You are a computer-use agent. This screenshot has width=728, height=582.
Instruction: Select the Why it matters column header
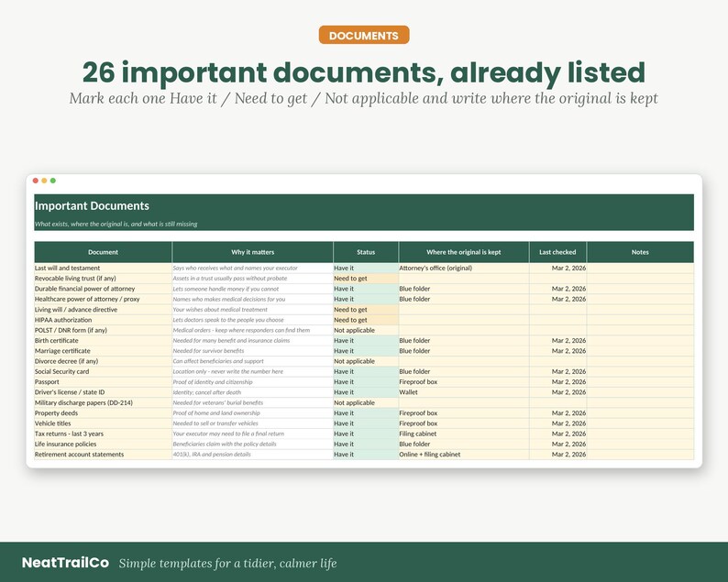tap(252, 252)
